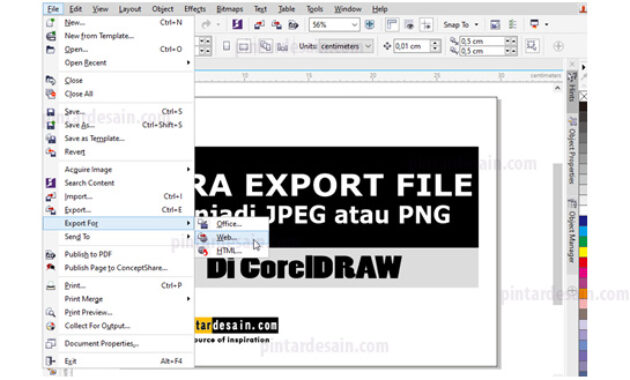Click the Export toolbar icon
The height and width of the screenshot is (380, 630).
(x=276, y=25)
